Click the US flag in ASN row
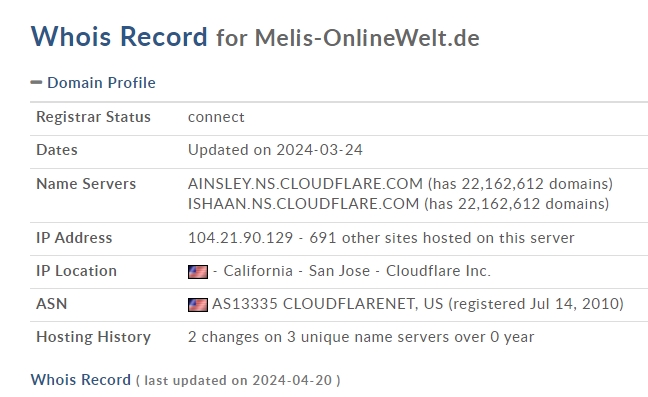This screenshot has width=648, height=397. click(198, 305)
